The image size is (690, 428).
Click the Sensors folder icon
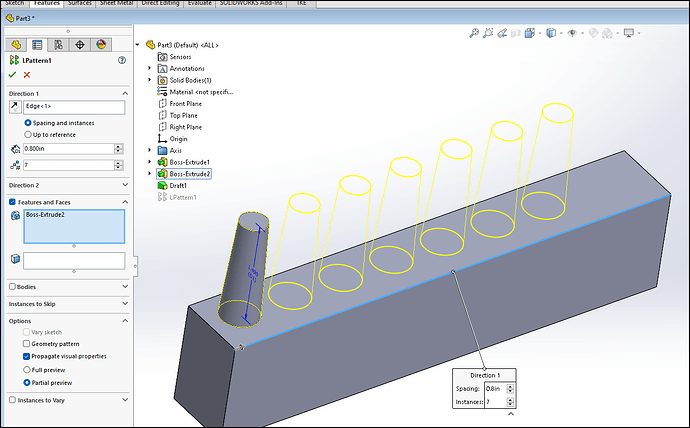pos(162,57)
